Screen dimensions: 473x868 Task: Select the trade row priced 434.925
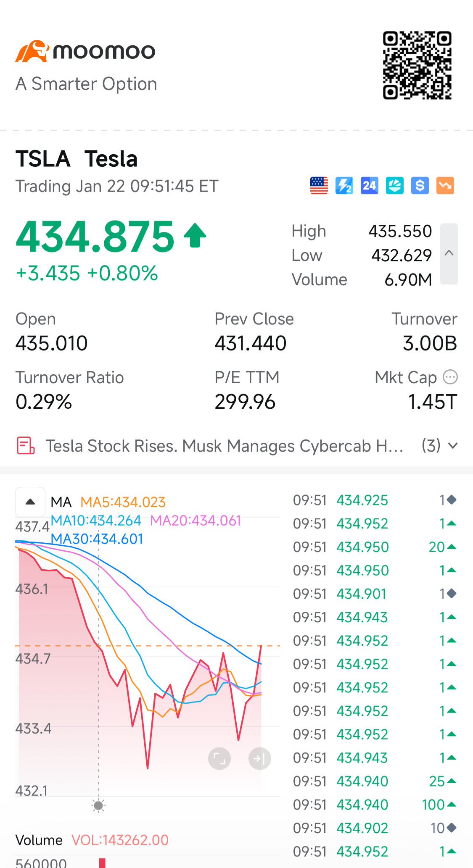375,500
